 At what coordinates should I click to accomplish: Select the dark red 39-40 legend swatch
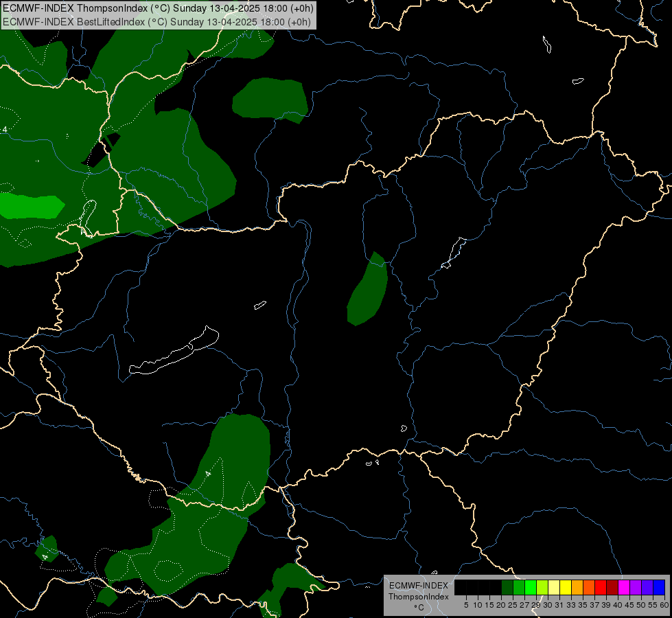(x=612, y=587)
